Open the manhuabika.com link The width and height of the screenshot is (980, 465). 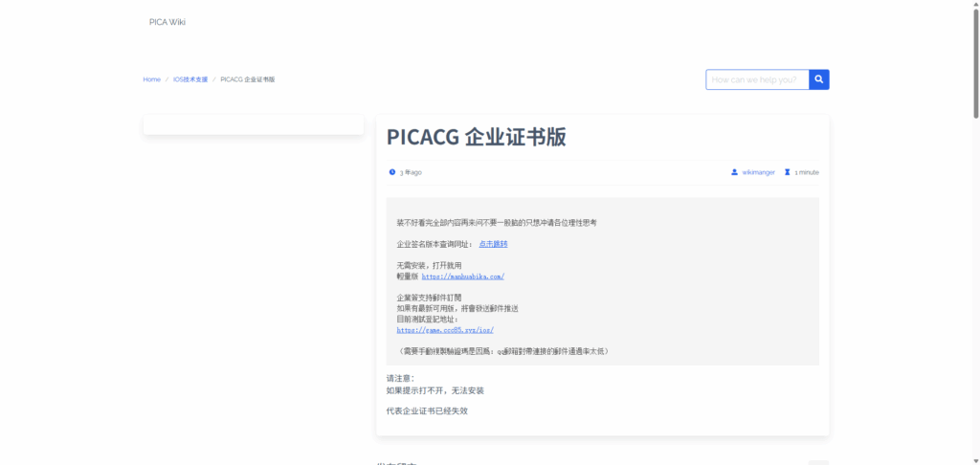462,277
